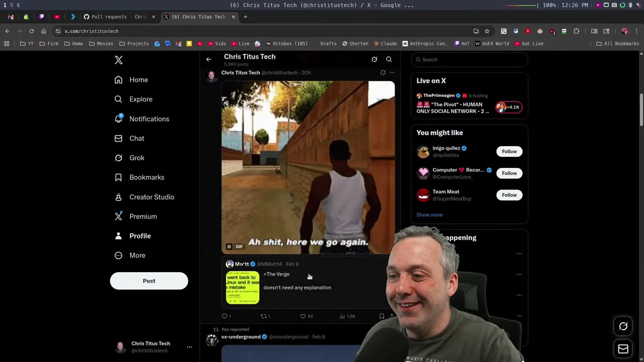
Task: Bookmark the GIF tweet
Action: point(382,316)
